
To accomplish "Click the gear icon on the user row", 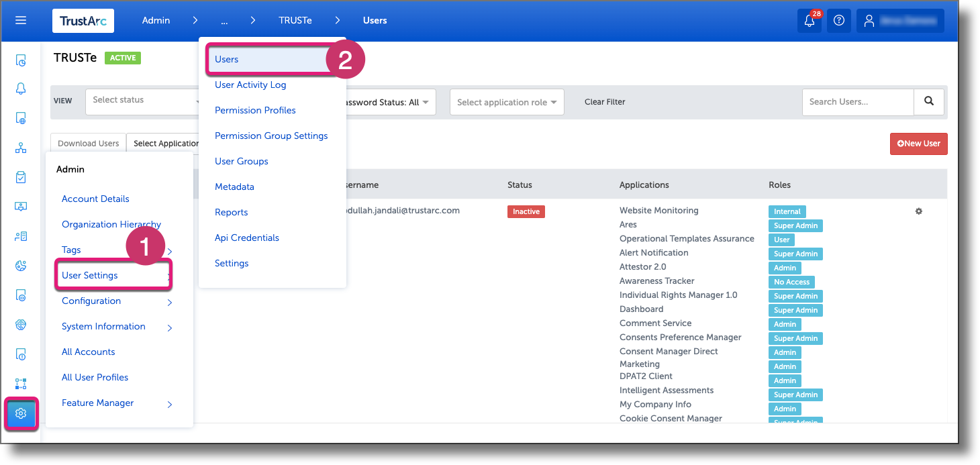I will (x=918, y=211).
